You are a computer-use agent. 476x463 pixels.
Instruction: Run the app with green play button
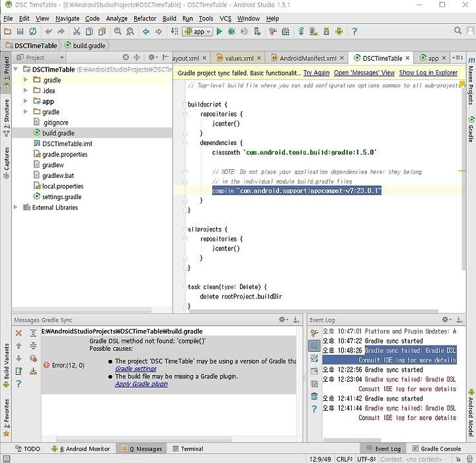click(219, 31)
